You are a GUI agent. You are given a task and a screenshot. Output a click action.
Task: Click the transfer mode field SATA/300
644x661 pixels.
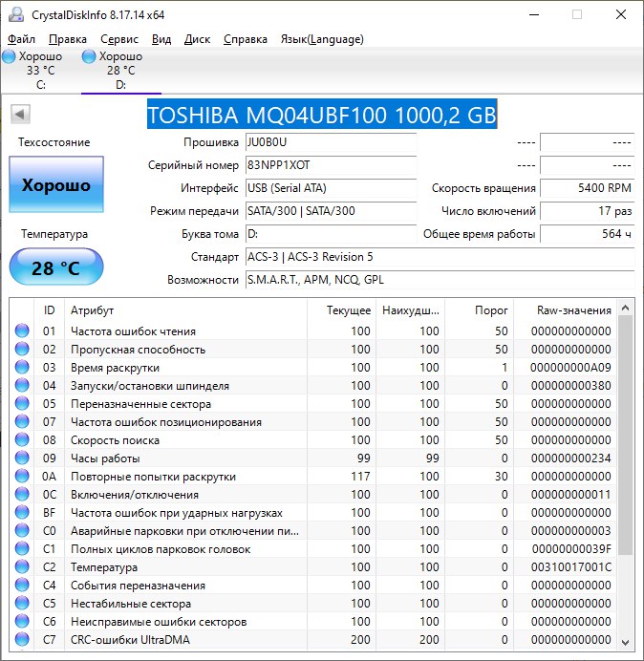pyautogui.click(x=331, y=211)
